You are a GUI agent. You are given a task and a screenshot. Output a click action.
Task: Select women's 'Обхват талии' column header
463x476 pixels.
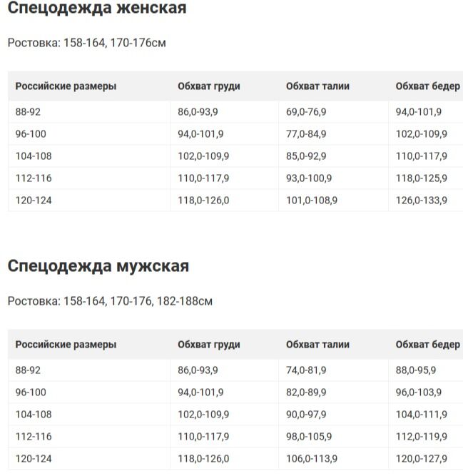click(317, 86)
